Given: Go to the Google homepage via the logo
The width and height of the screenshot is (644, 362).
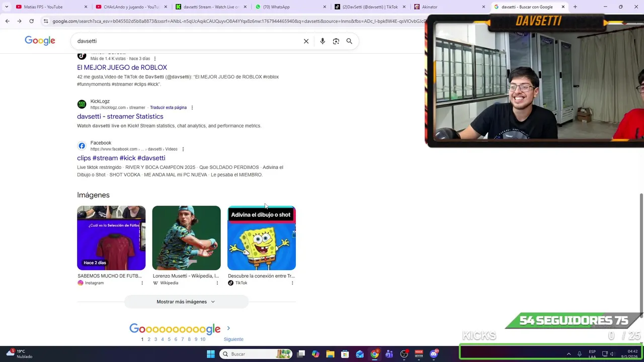Looking at the screenshot, I should (x=40, y=41).
